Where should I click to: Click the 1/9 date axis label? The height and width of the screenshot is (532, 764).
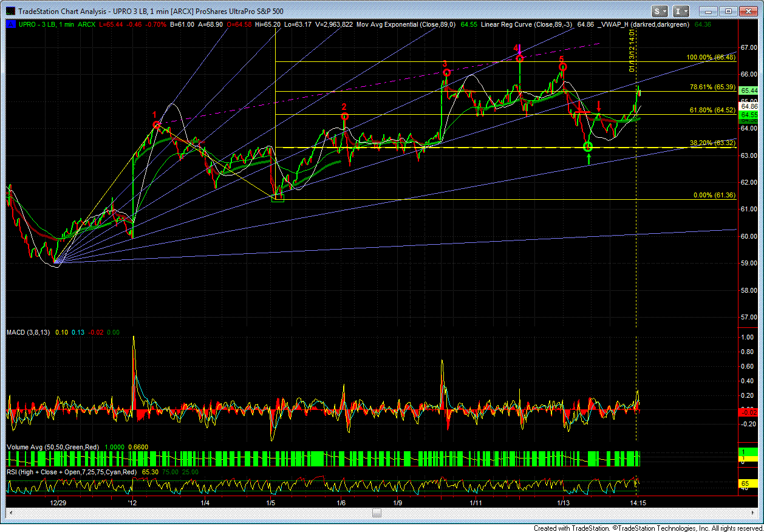click(398, 503)
